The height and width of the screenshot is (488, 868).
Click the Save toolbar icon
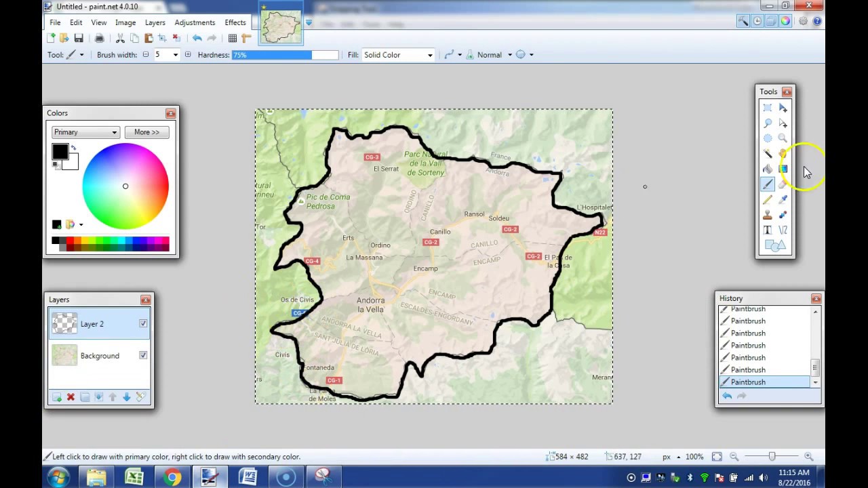(79, 39)
